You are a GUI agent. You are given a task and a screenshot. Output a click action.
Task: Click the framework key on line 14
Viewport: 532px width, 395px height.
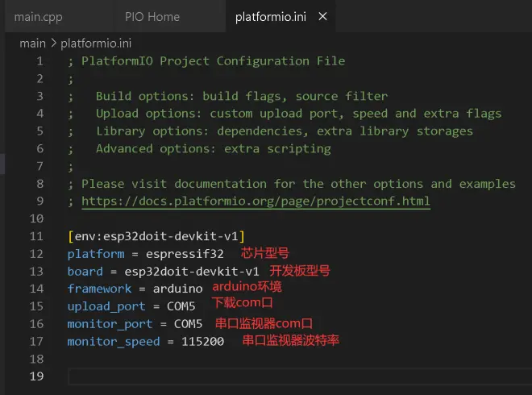(99, 289)
